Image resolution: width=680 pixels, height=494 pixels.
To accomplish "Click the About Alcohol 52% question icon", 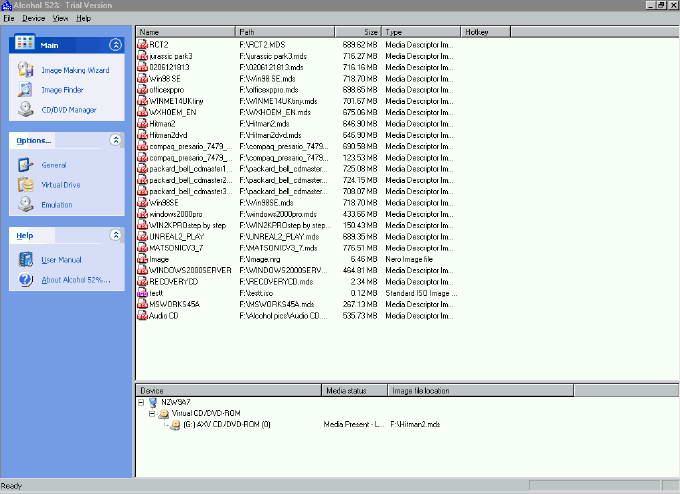I will pyautogui.click(x=26, y=279).
